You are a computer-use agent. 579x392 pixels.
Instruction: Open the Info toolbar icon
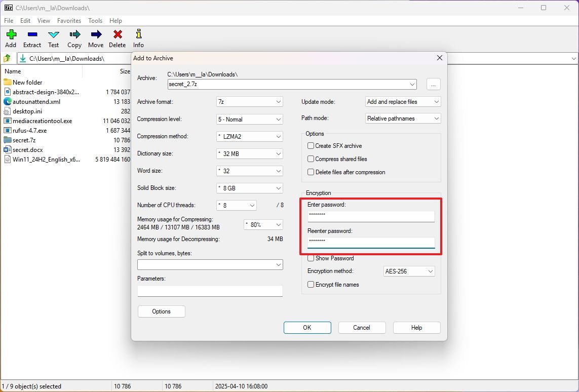click(138, 37)
